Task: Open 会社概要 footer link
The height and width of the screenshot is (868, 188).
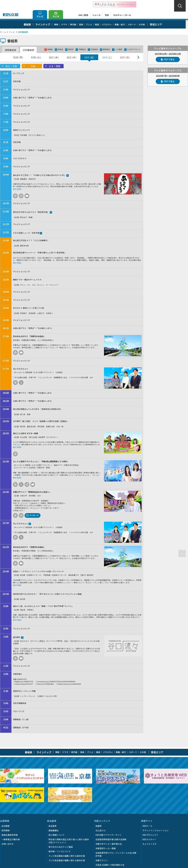Action: click(x=5, y=826)
